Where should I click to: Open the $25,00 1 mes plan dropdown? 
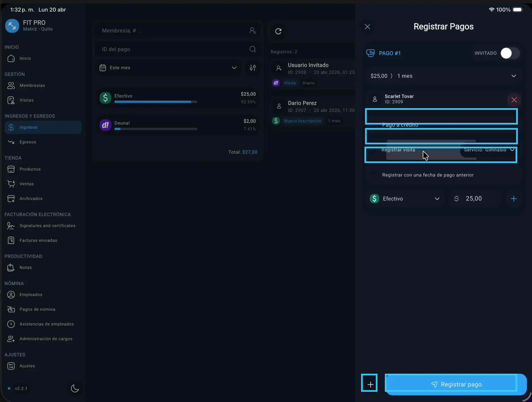[x=443, y=76]
